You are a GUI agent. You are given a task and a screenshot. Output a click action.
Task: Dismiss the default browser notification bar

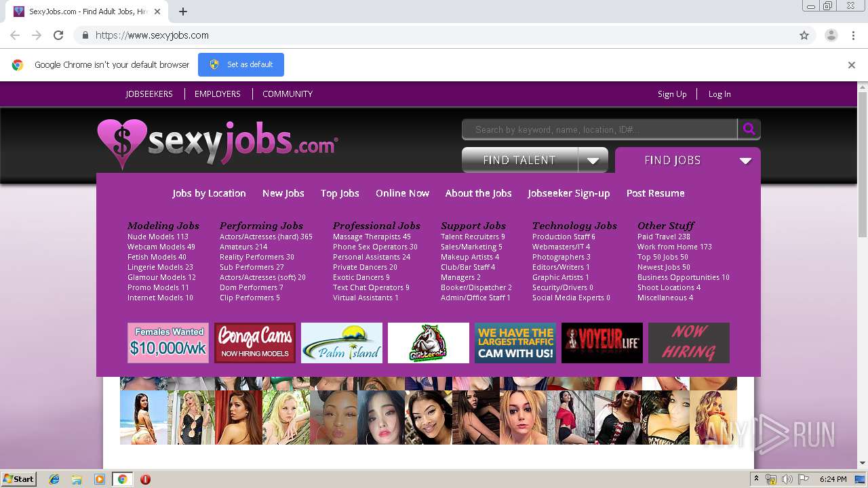pyautogui.click(x=852, y=65)
